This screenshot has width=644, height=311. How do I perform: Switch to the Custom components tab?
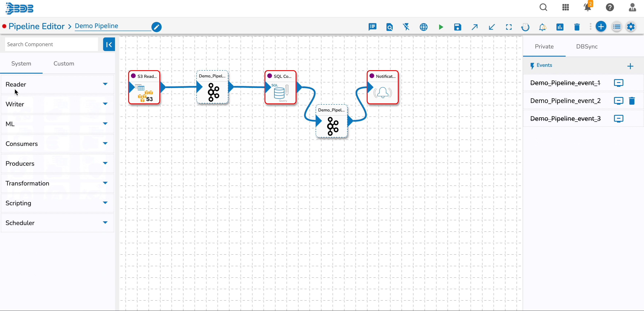click(x=64, y=63)
